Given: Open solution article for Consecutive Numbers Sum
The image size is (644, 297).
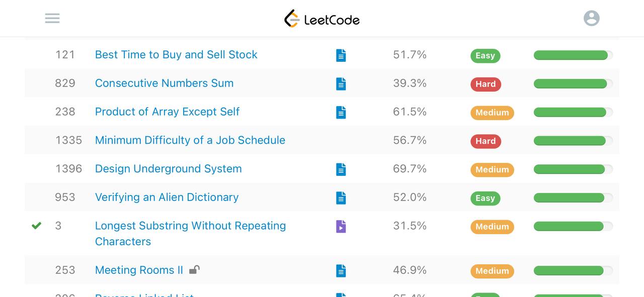Looking at the screenshot, I should [341, 84].
